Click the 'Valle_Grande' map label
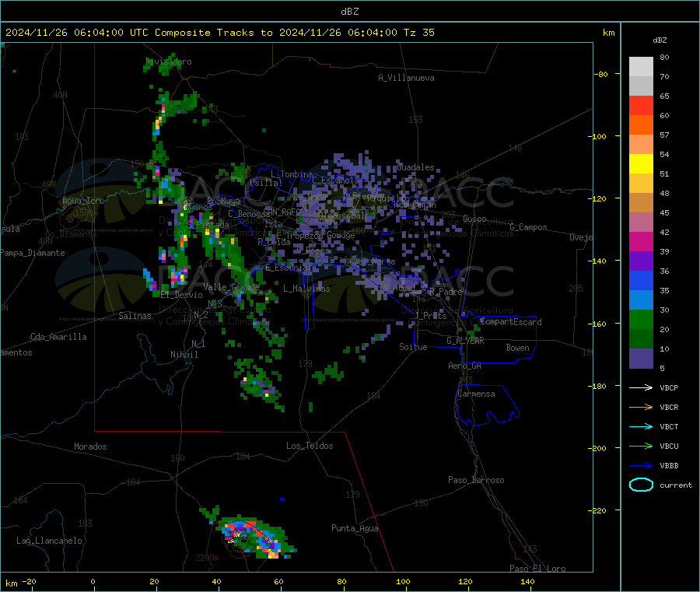 tap(231, 287)
